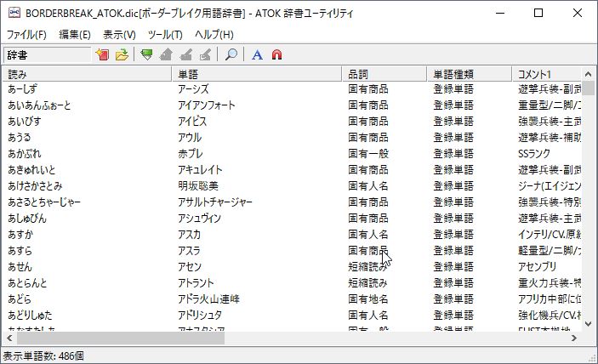Click 登録単語 in the あーしず row
This screenshot has height=364, width=598.
point(453,88)
